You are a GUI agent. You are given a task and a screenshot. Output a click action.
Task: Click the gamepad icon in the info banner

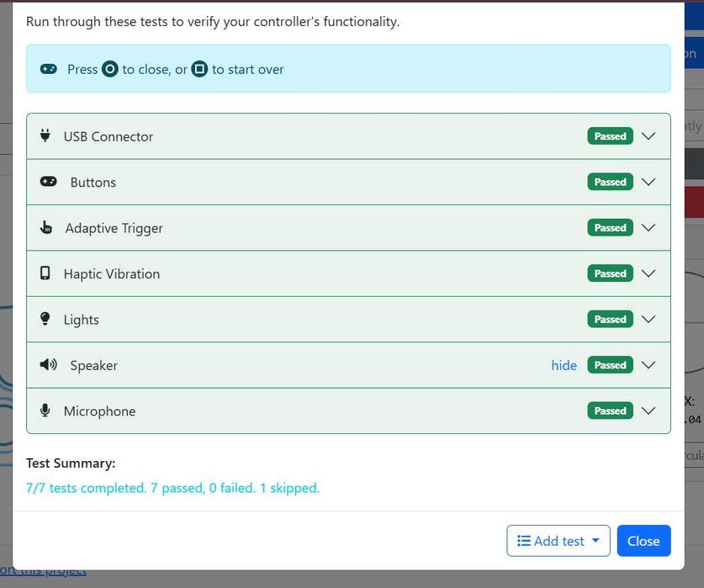point(49,69)
